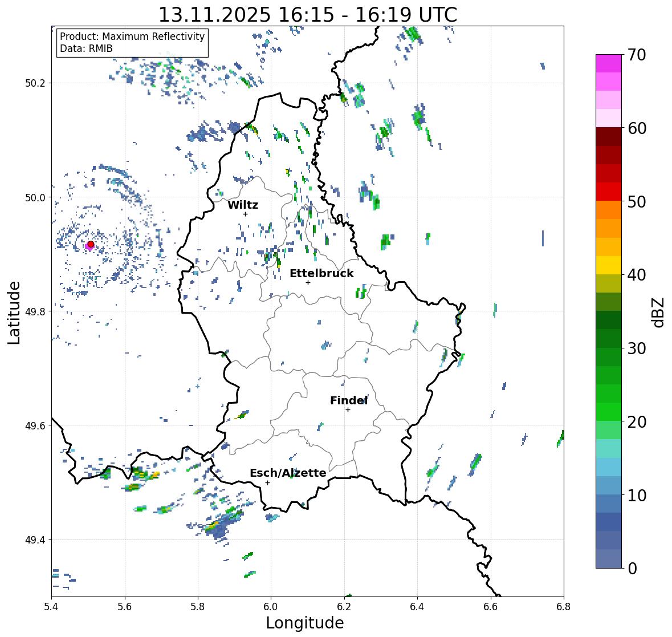Click the 6.0 longitude tick label
672x637 pixels.
(x=271, y=607)
